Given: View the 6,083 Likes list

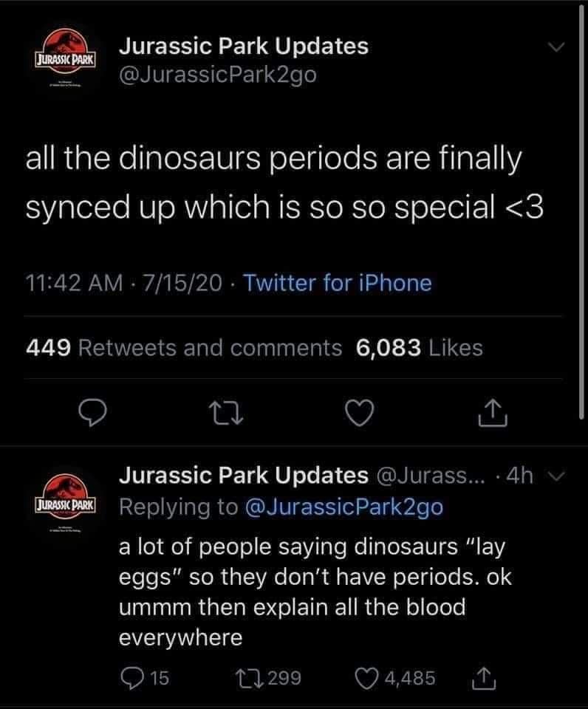Looking at the screenshot, I should click(x=419, y=347).
